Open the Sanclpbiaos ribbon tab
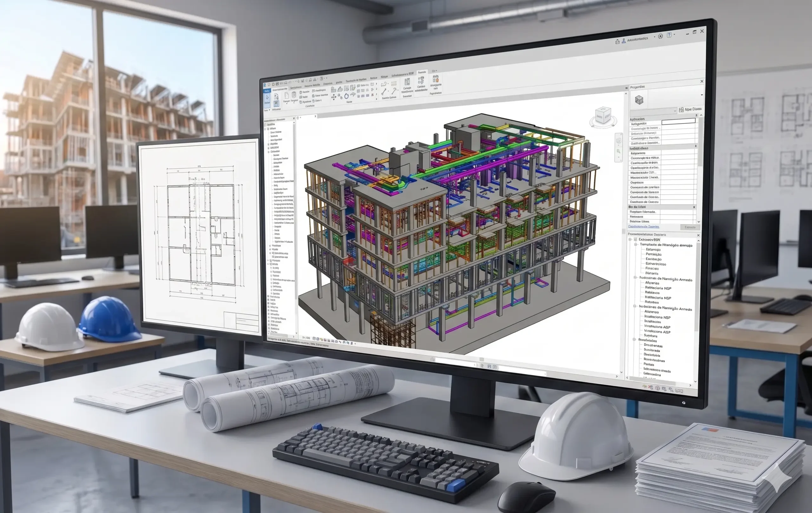Image resolution: width=812 pixels, height=513 pixels. [296, 88]
